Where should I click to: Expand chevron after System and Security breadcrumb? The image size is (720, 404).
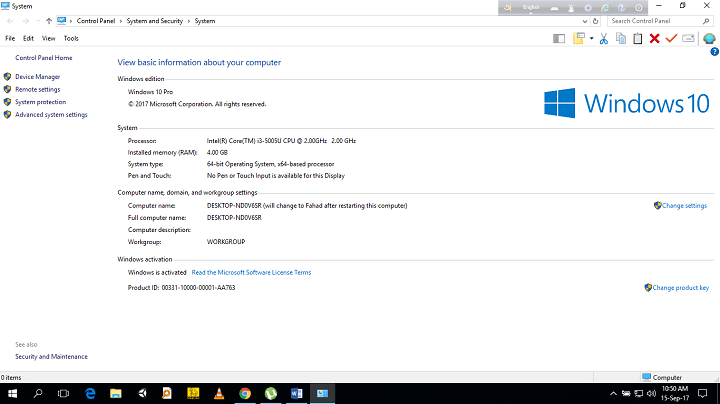pos(189,21)
